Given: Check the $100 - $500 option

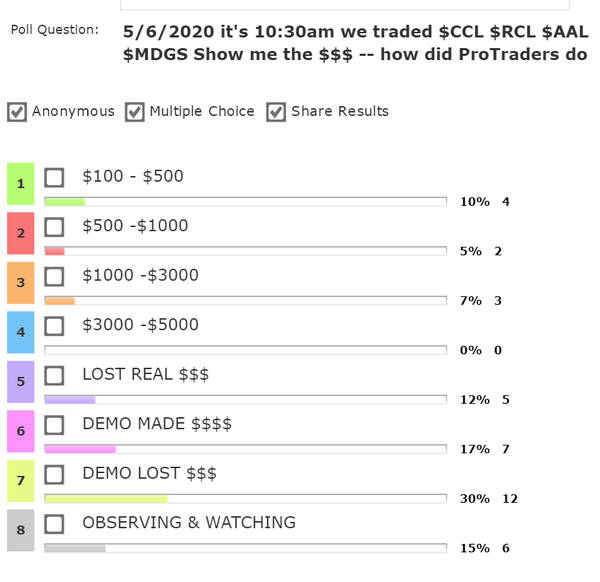Looking at the screenshot, I should (55, 177).
